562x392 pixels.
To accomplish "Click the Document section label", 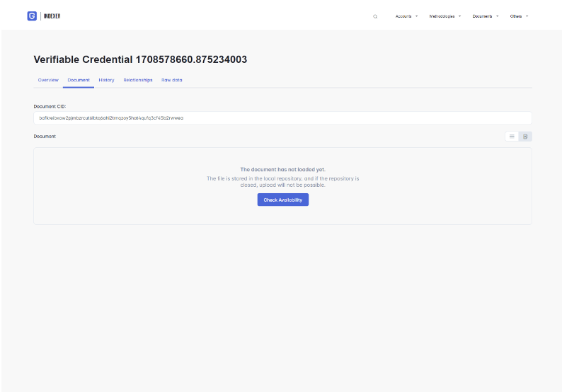I will point(45,136).
